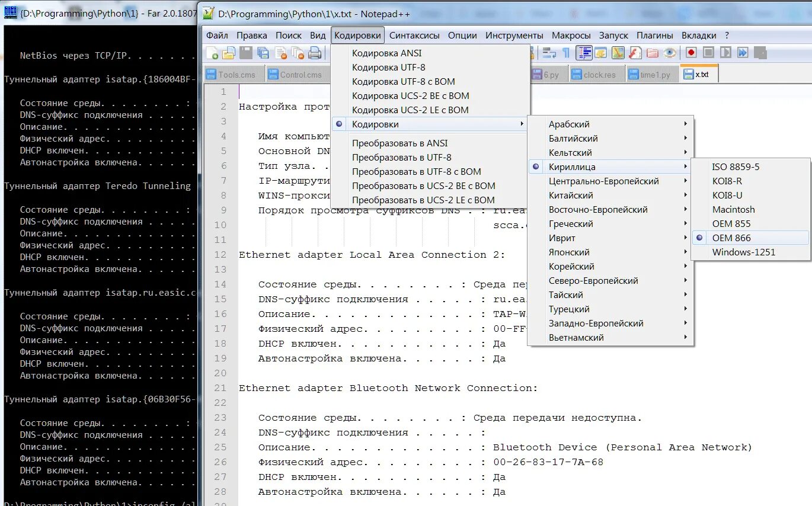The image size is (812, 506).
Task: Toggle the indent guide toolbar icon
Action: [584, 53]
